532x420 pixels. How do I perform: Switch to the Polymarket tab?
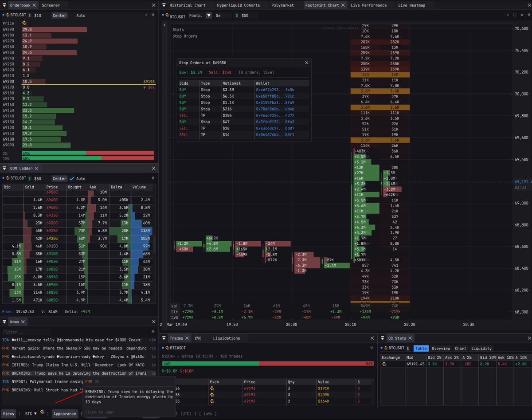[x=282, y=5]
